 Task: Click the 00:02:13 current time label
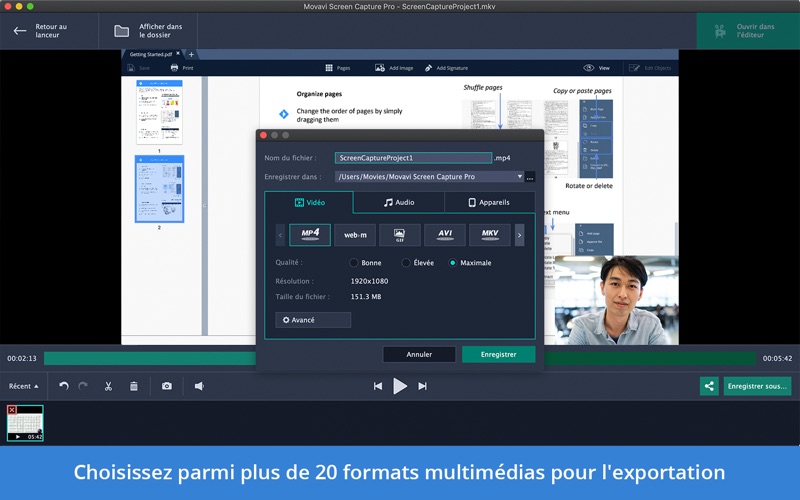tap(22, 359)
